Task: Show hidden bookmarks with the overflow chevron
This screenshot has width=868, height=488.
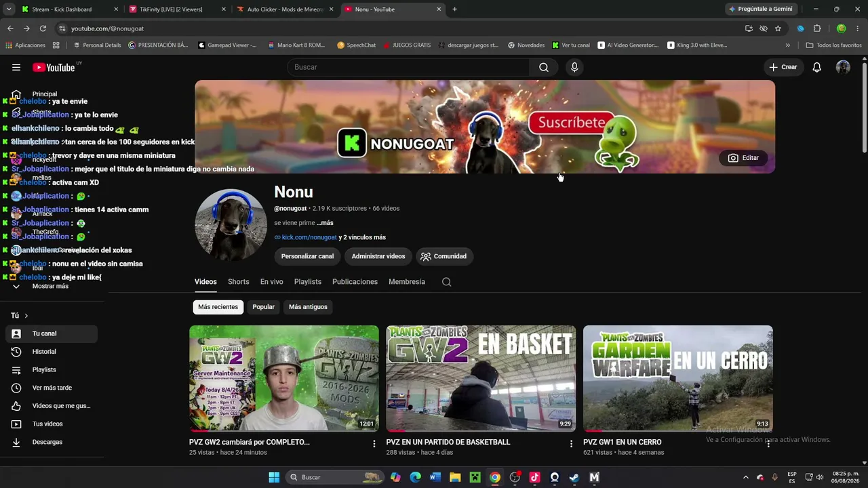Action: click(x=787, y=45)
